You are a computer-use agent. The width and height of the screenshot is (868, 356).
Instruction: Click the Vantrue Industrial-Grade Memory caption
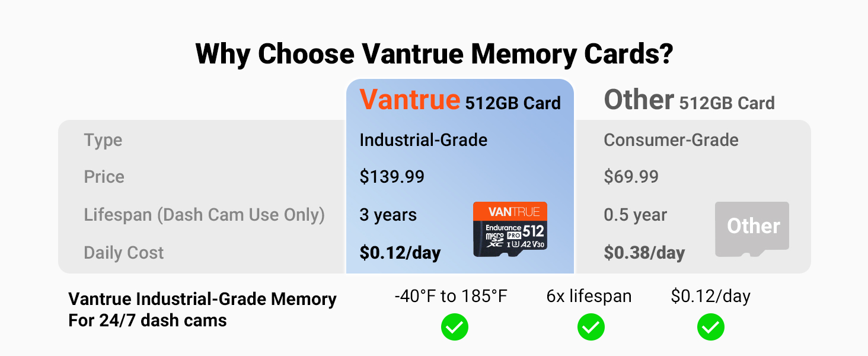click(203, 299)
